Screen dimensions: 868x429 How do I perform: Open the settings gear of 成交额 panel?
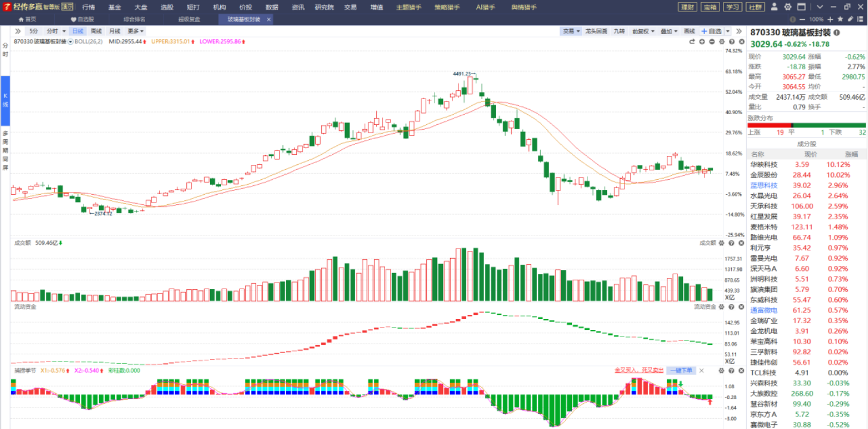(x=721, y=243)
